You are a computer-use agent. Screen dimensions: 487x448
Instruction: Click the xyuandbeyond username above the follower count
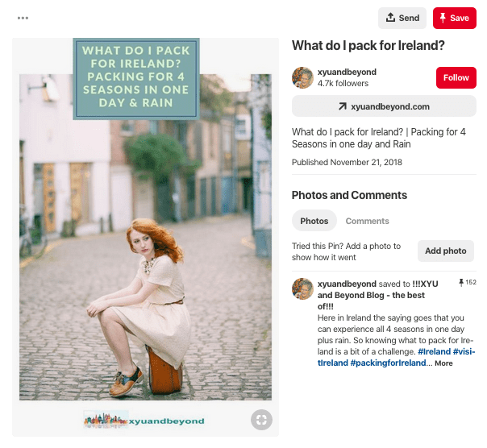348,72
